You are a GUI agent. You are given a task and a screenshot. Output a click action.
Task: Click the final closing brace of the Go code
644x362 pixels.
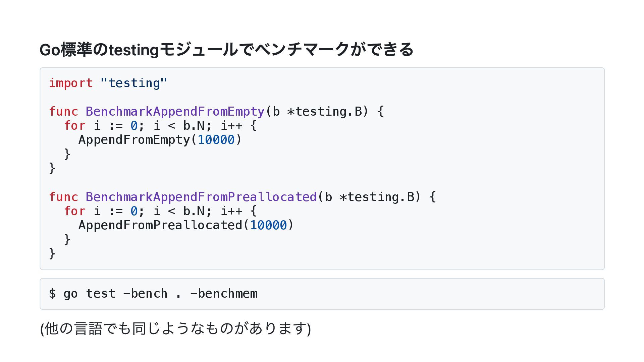click(x=52, y=254)
